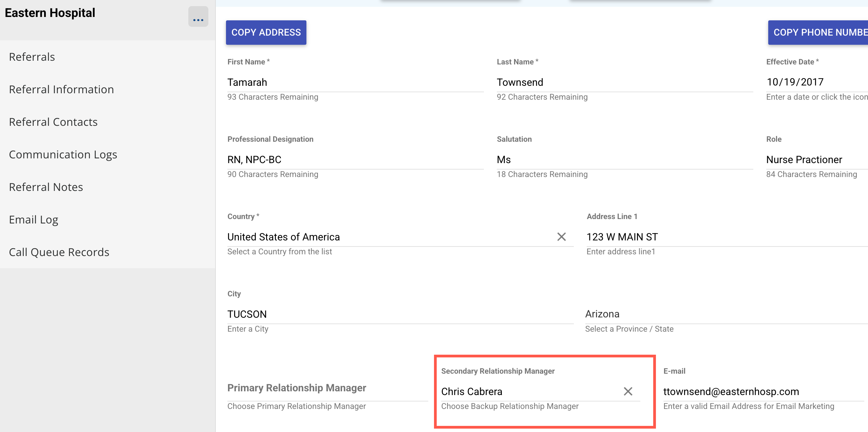
Task: Click the Copy Address button
Action: (x=266, y=33)
